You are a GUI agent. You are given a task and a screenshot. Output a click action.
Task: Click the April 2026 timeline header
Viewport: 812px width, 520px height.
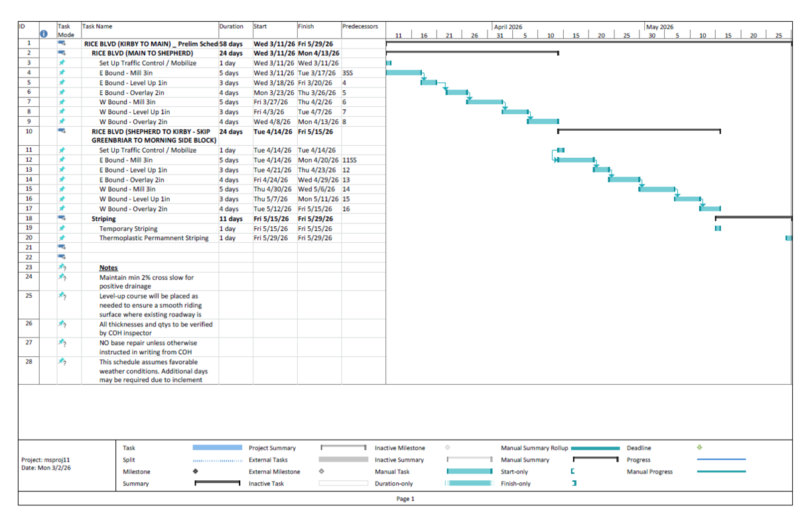point(507,27)
